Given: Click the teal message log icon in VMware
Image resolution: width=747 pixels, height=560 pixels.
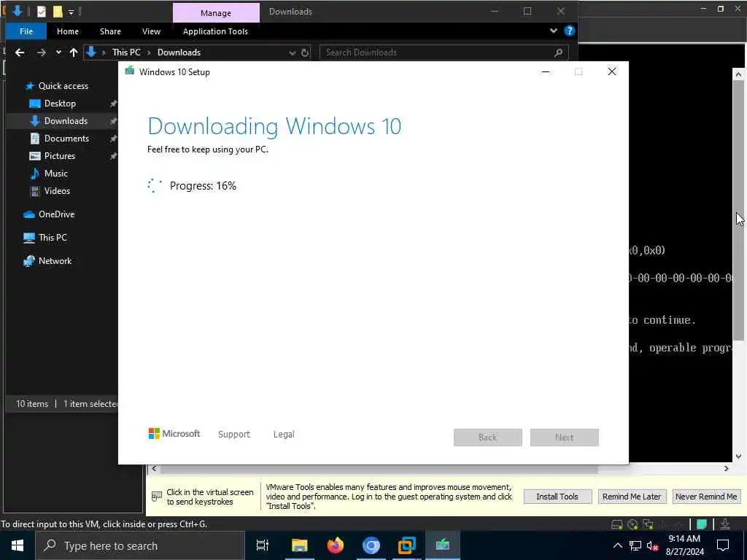Looking at the screenshot, I should [702, 524].
